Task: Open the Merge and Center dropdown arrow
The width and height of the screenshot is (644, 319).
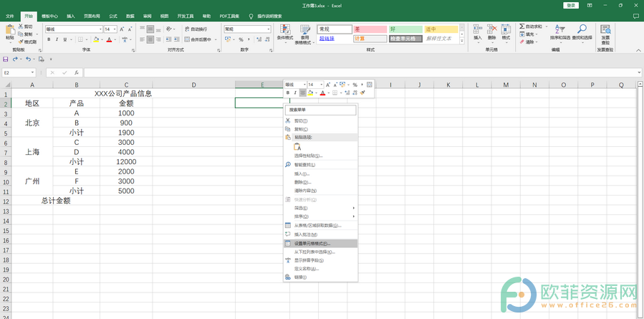Action: pyautogui.click(x=215, y=39)
